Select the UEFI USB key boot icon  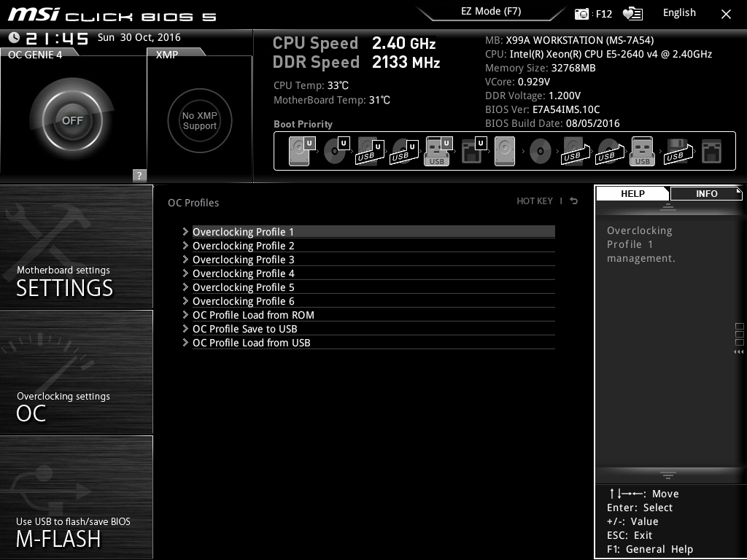click(x=438, y=151)
